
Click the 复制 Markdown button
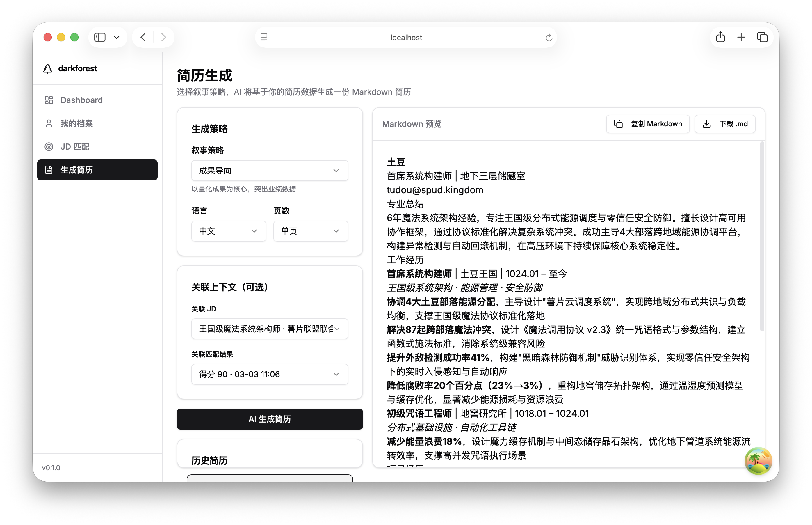(x=647, y=124)
